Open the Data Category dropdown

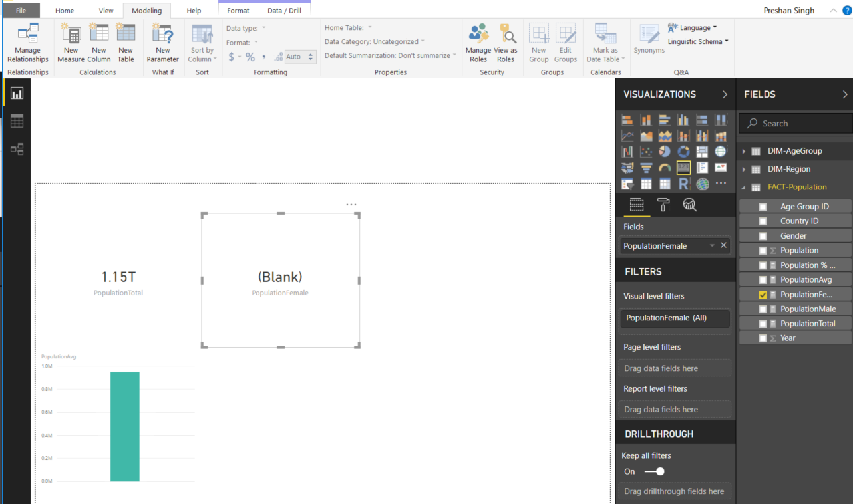(x=375, y=41)
